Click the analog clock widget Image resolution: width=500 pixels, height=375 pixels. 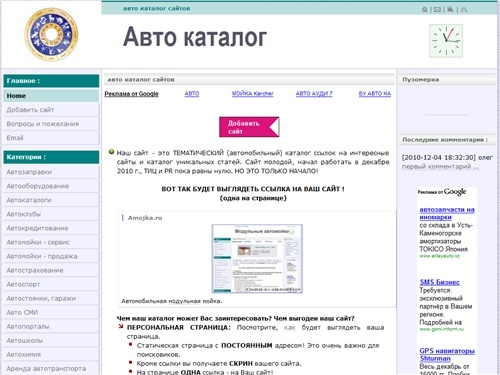(446, 41)
